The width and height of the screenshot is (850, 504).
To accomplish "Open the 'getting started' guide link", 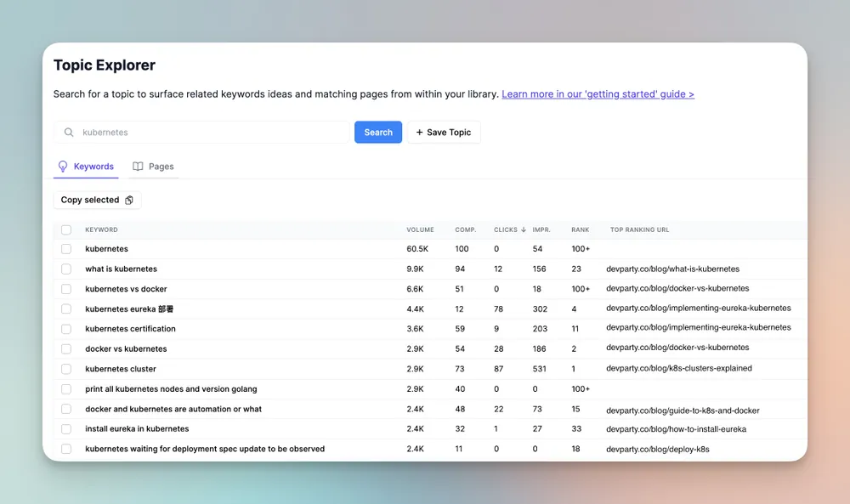I will point(598,94).
